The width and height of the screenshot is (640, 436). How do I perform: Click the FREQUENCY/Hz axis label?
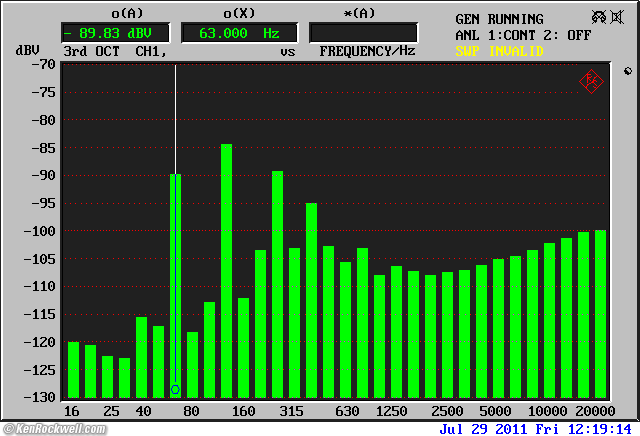367,50
